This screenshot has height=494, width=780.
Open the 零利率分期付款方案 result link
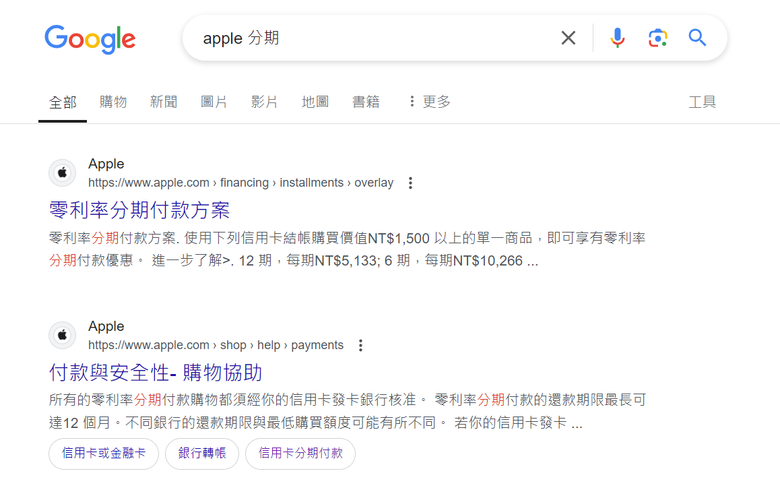139,210
